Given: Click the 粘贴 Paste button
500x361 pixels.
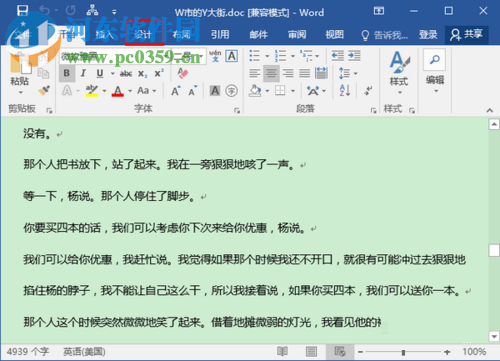Looking at the screenshot, I should (20, 67).
